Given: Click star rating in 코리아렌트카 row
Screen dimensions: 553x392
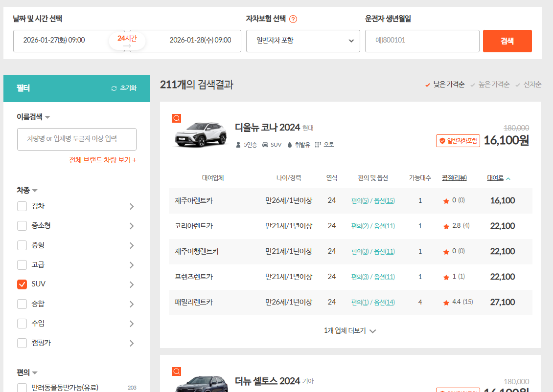Looking at the screenshot, I should [446, 226].
